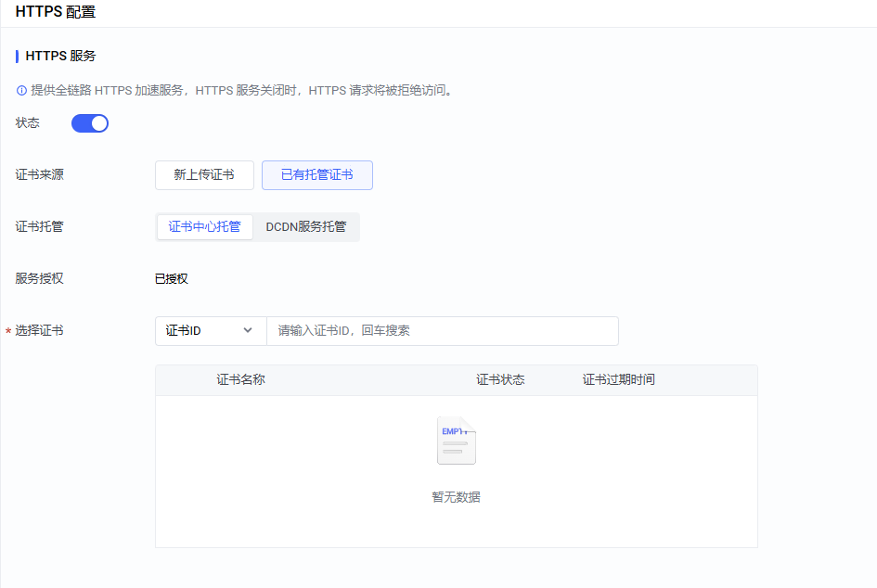The height and width of the screenshot is (588, 877).
Task: Click the 证书托管 field label
Action: coord(40,227)
